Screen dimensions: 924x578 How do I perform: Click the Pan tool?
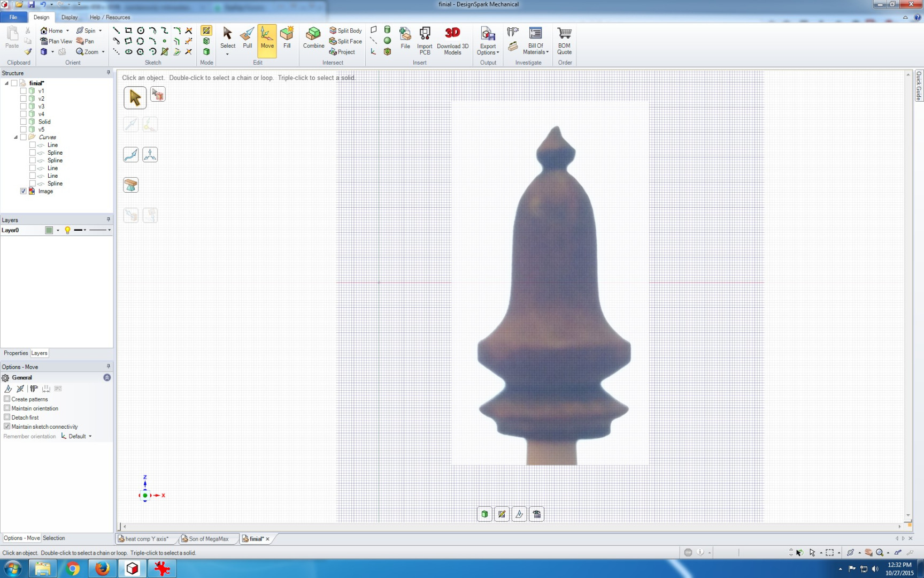(x=85, y=41)
